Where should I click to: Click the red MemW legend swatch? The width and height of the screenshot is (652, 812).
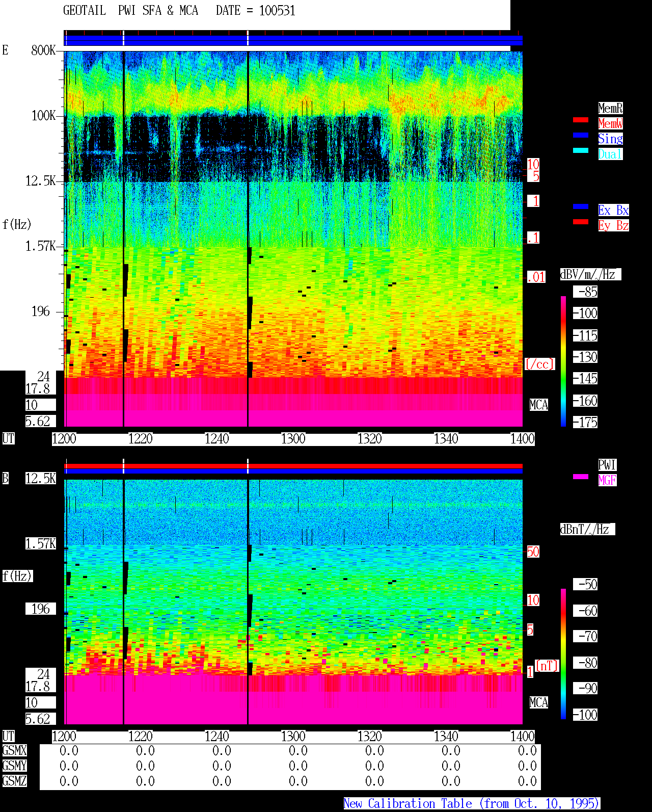(581, 120)
